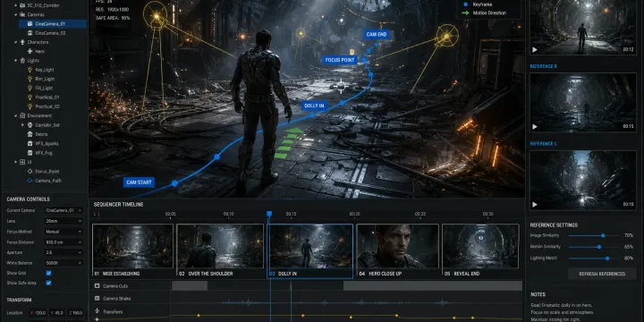Click the FOCUS POINT label in viewport
Screen dimensions: 644x322
pos(340,60)
